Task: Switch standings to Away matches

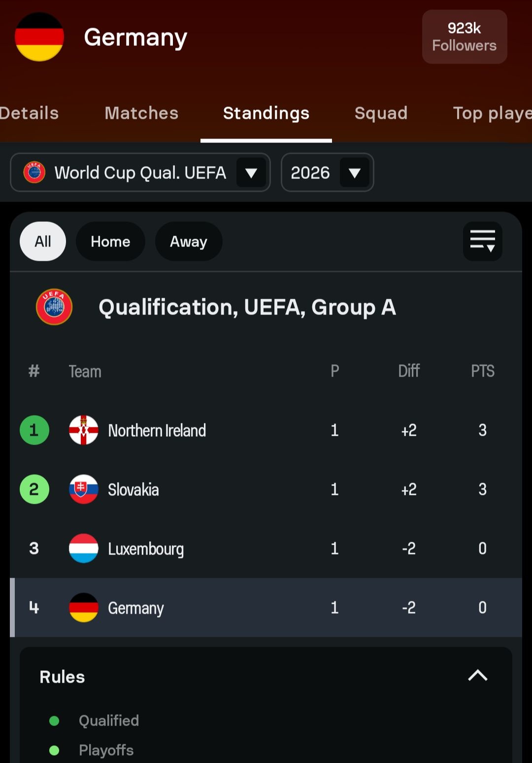Action: 188,241
